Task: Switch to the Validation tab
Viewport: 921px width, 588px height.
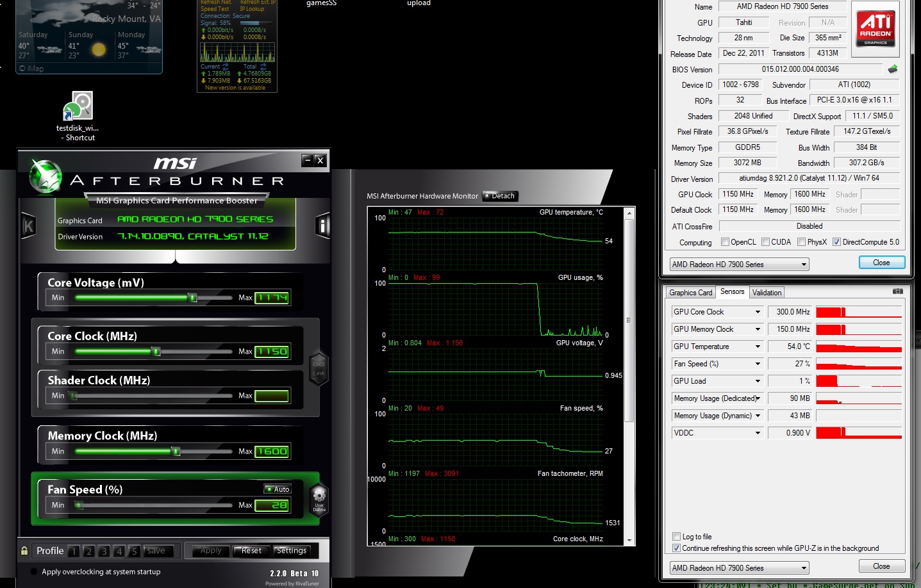Action: (767, 293)
